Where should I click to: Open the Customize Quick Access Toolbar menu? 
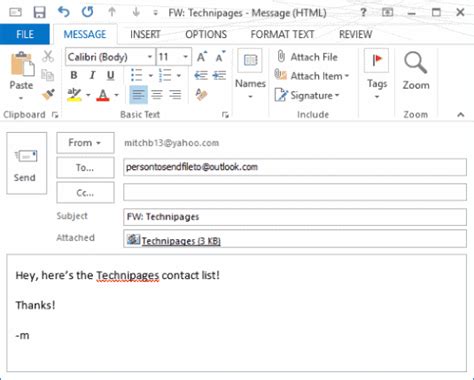pos(155,13)
